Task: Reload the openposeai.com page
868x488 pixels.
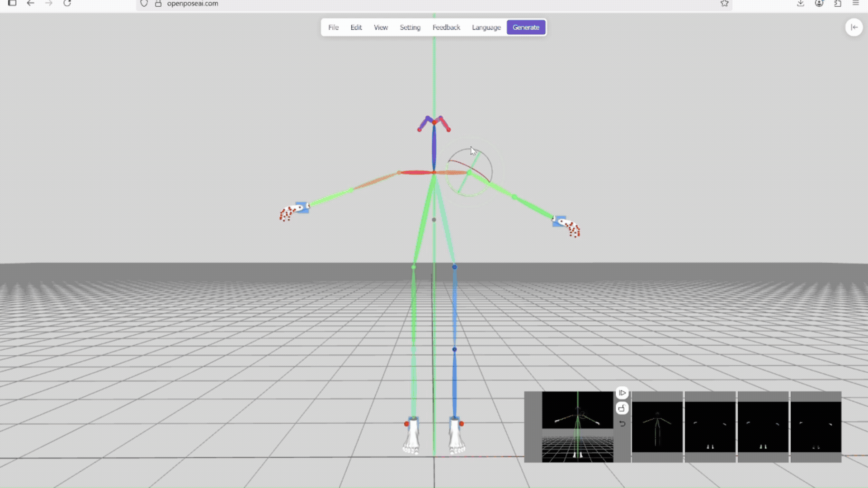Action: [67, 4]
